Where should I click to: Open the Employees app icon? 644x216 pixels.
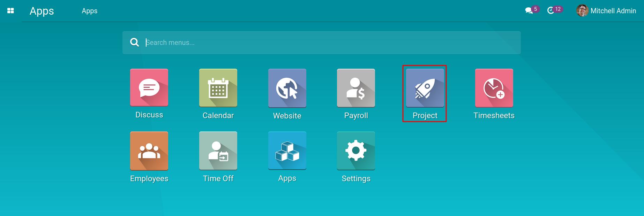[x=149, y=151]
